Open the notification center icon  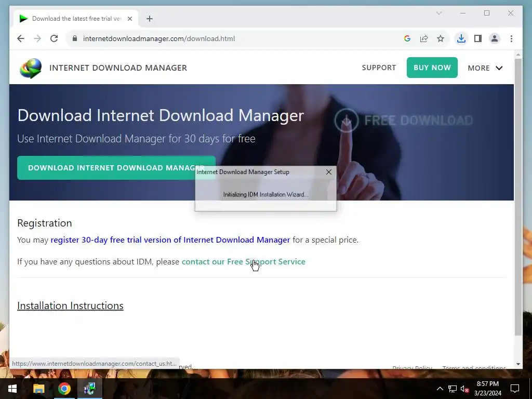coord(515,389)
